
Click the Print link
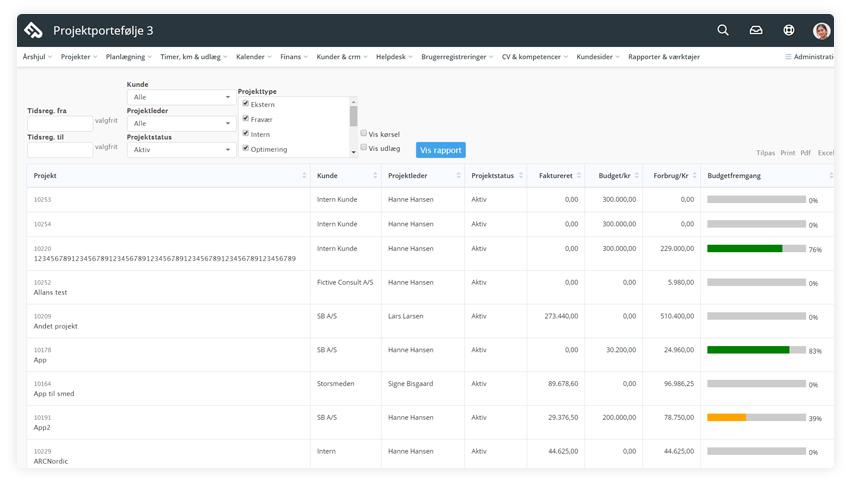(787, 153)
